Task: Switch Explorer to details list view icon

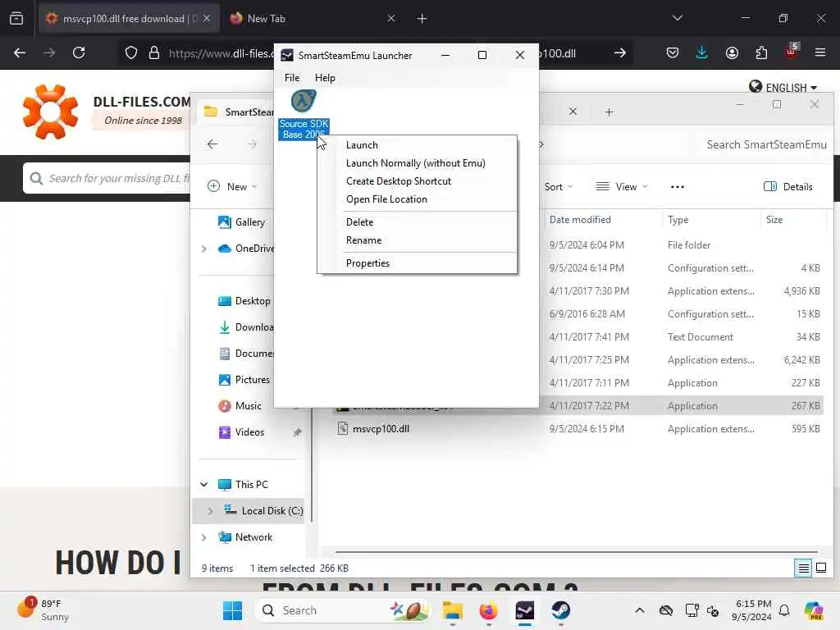Action: tap(804, 568)
